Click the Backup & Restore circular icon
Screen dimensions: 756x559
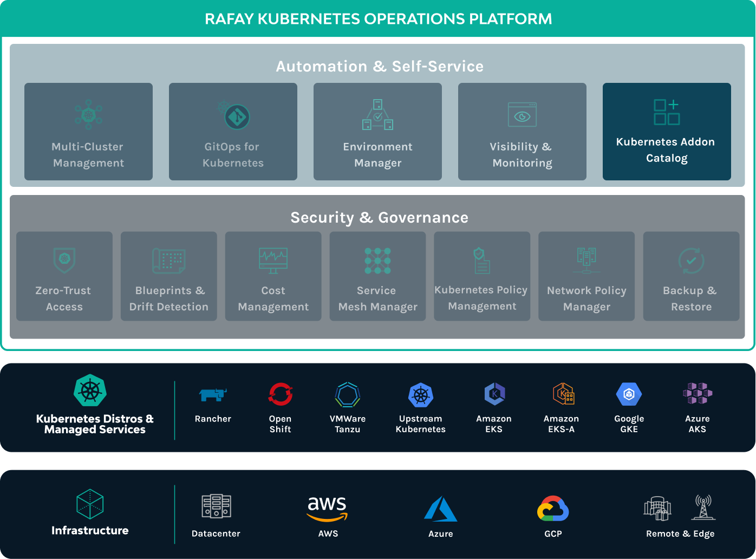point(692,261)
